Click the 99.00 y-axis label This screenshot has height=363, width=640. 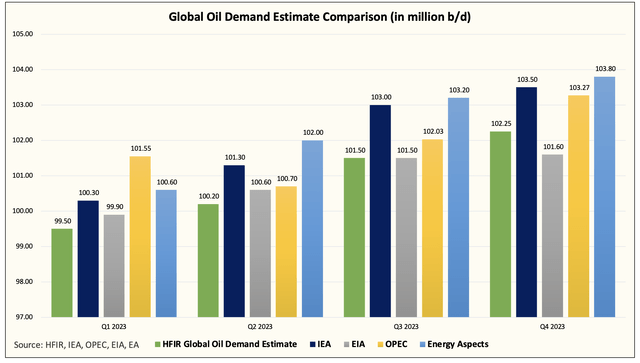23,246
